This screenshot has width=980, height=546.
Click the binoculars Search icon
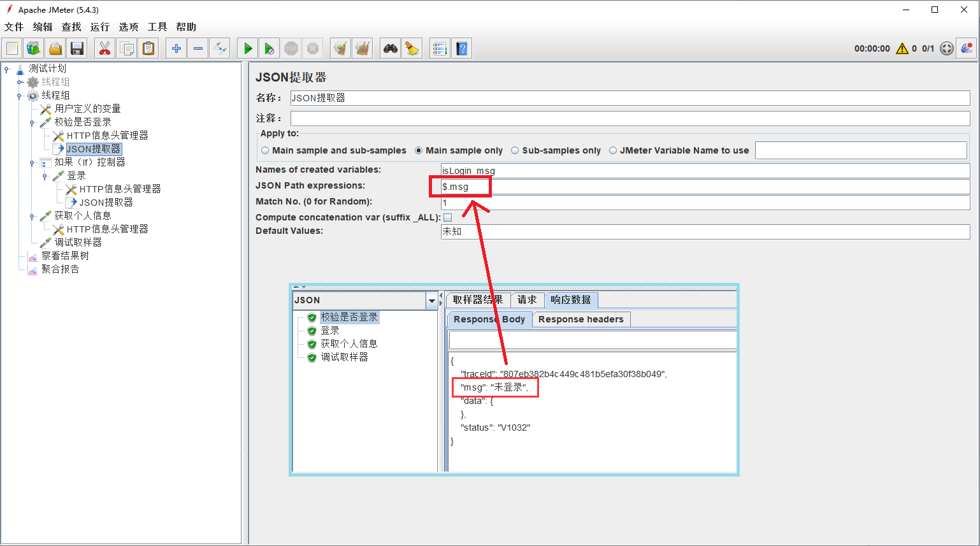point(390,48)
